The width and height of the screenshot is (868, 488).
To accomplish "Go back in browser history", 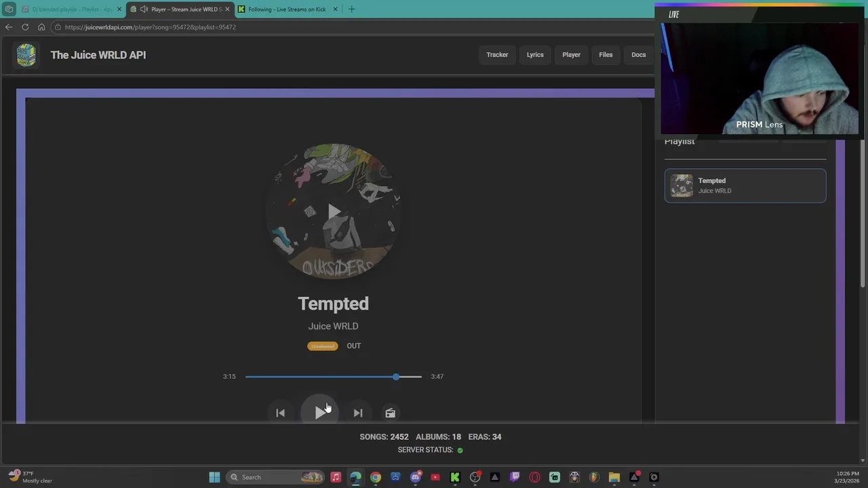I will point(8,27).
